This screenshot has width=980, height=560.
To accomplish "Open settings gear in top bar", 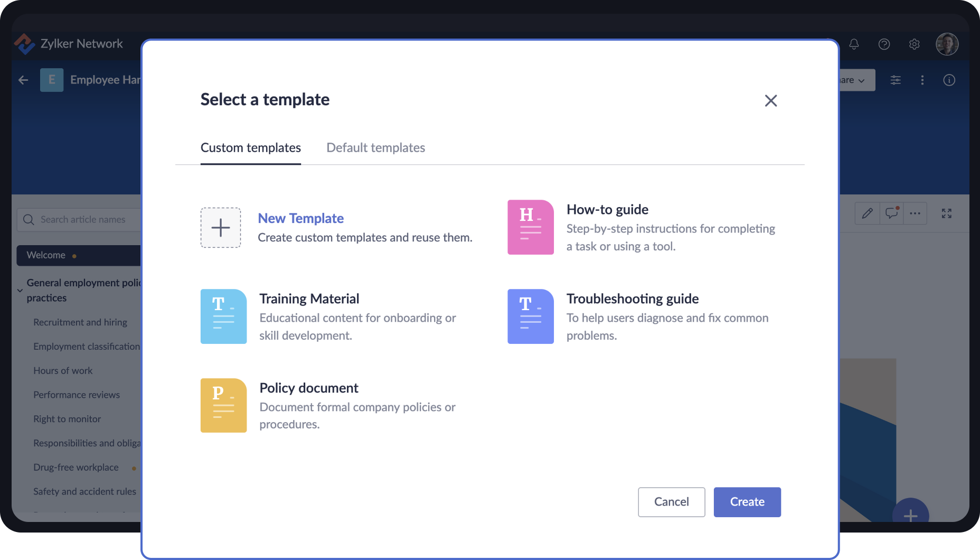I will click(x=914, y=44).
